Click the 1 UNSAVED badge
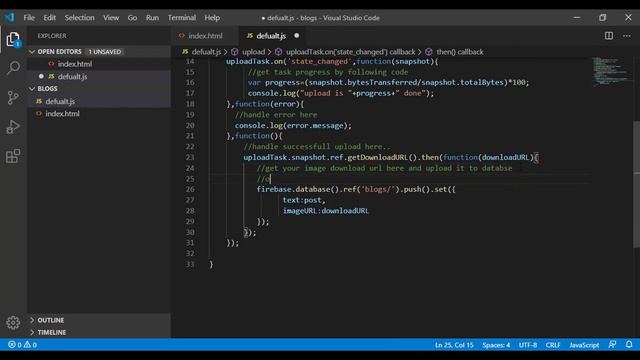This screenshot has height=360, width=640. click(x=105, y=51)
